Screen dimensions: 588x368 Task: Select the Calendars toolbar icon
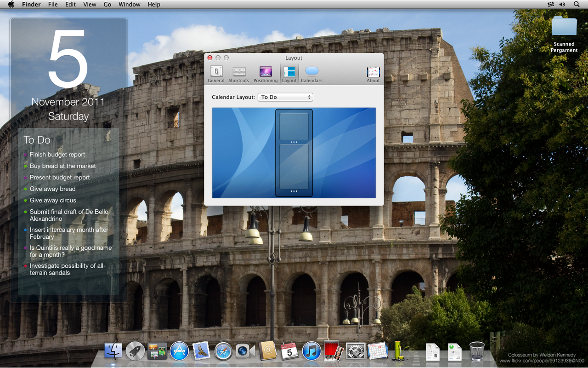pyautogui.click(x=311, y=74)
